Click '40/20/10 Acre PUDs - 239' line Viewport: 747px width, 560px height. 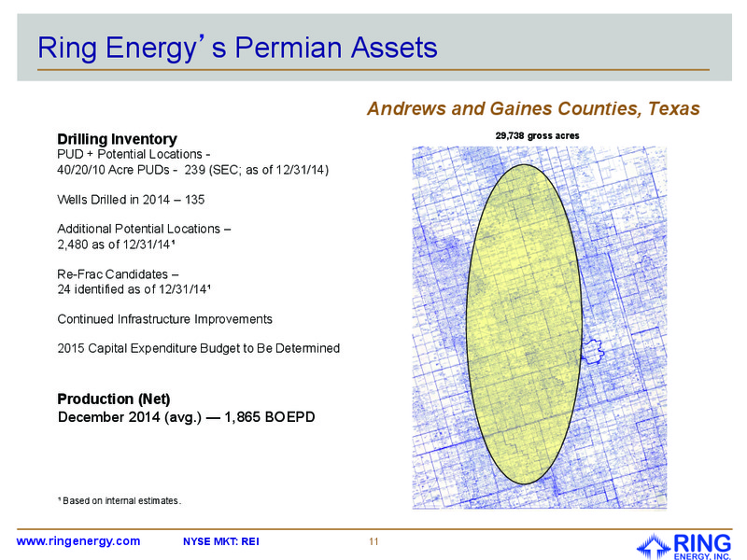[193, 170]
